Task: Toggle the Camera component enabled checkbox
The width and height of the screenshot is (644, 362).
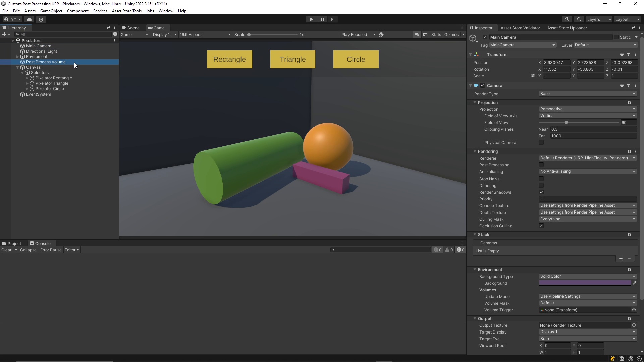Action: coord(483,85)
